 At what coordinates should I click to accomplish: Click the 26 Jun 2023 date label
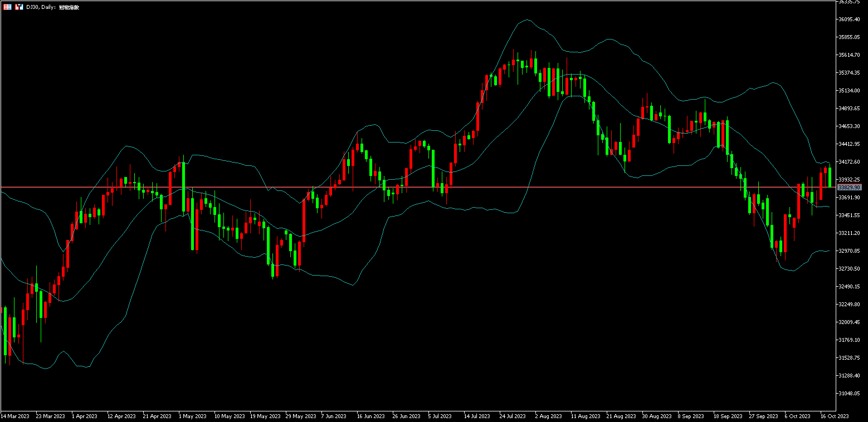[407, 416]
